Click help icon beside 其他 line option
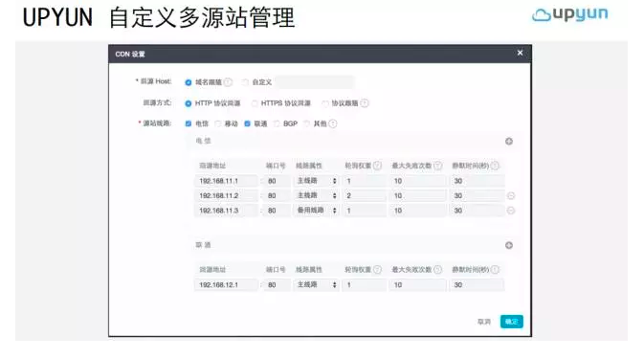 (x=333, y=123)
